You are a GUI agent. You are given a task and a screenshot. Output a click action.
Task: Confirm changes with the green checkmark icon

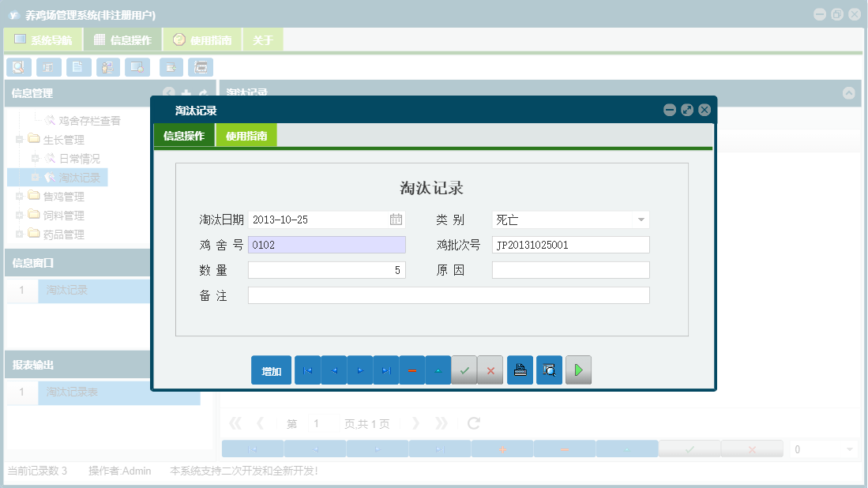point(464,370)
